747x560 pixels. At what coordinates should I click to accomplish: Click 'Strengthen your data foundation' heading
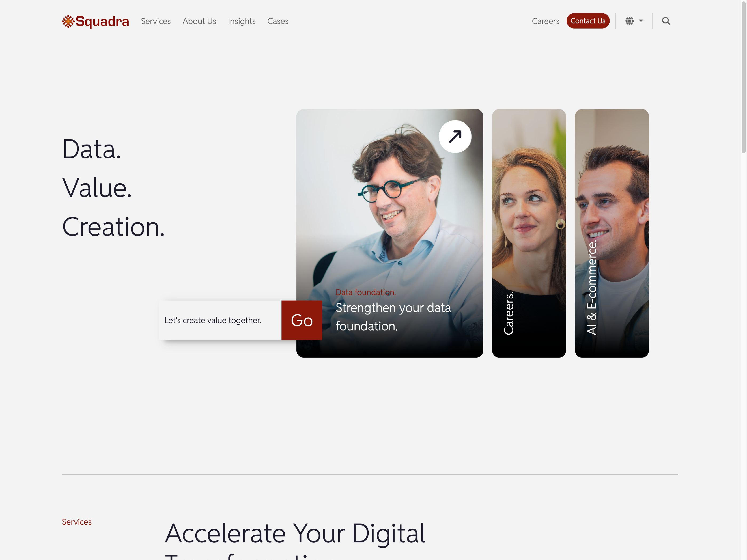point(393,317)
